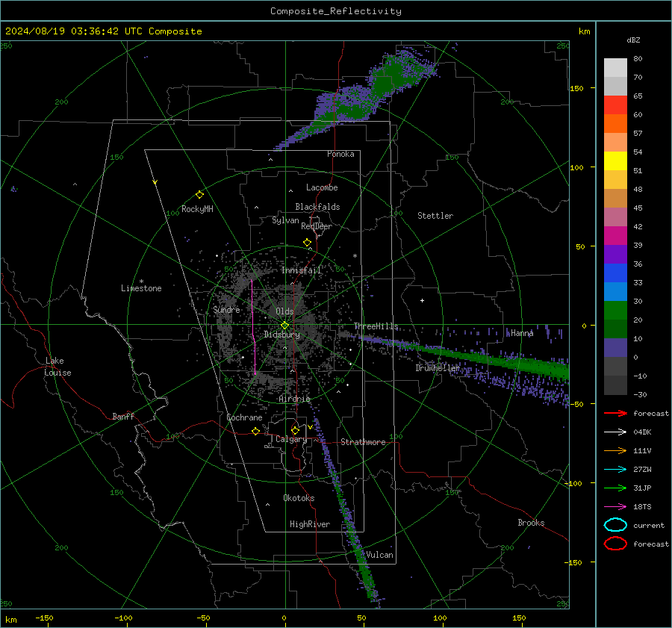Screen dimensions: 672x628
Task: Select the magenta 39 dBZ color swatch
Action: tap(615, 235)
